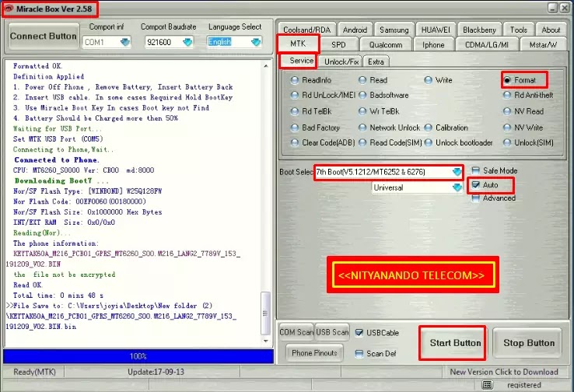This screenshot has height=392, width=574.
Task: Switch to the Coolsand/RDA tab
Action: point(306,30)
